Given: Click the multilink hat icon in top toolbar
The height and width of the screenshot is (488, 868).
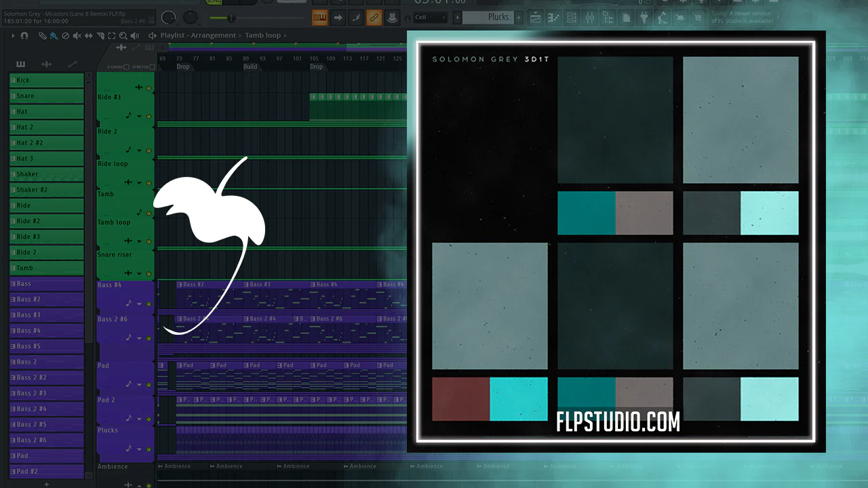Looking at the screenshot, I should (392, 18).
